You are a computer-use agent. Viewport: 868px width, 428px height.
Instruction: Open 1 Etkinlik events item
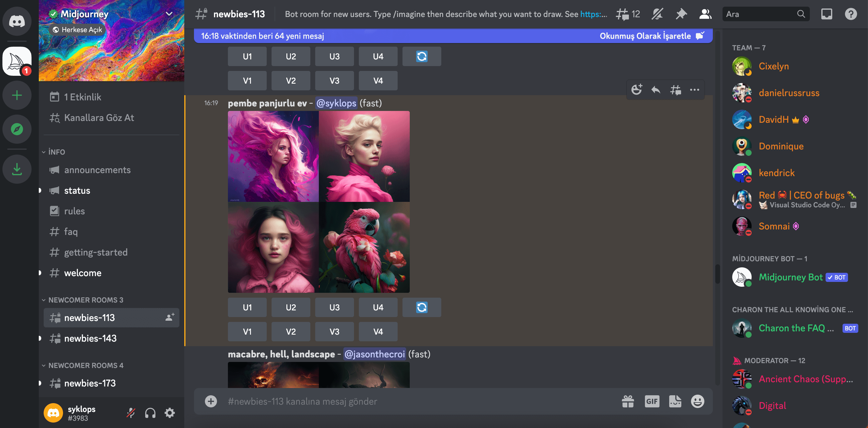click(x=111, y=97)
